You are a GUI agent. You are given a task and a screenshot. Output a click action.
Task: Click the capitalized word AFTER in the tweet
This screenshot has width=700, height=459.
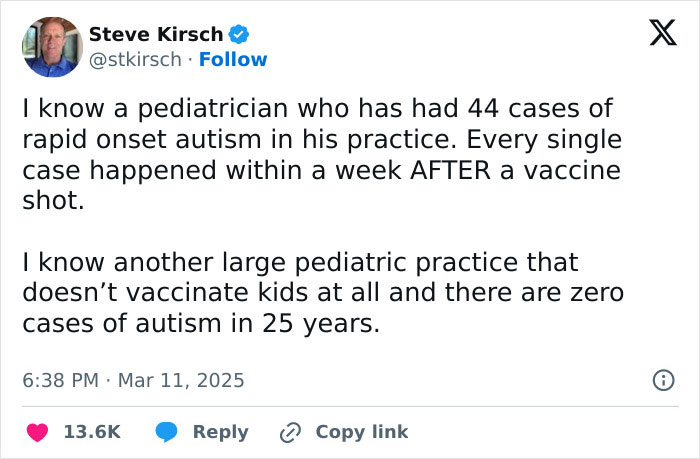[450, 170]
